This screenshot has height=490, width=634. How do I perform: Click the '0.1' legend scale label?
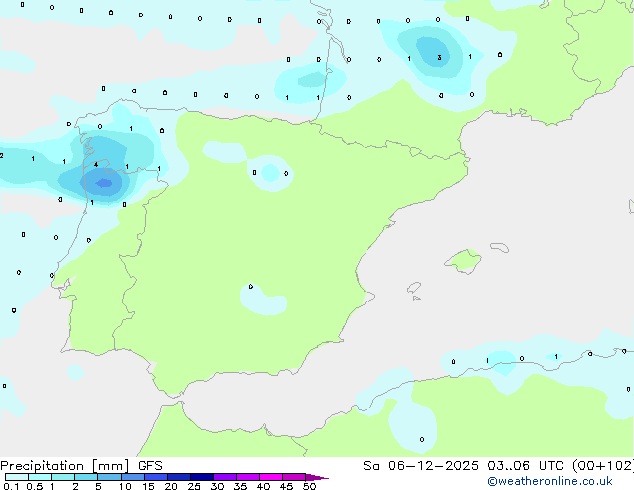(11, 486)
